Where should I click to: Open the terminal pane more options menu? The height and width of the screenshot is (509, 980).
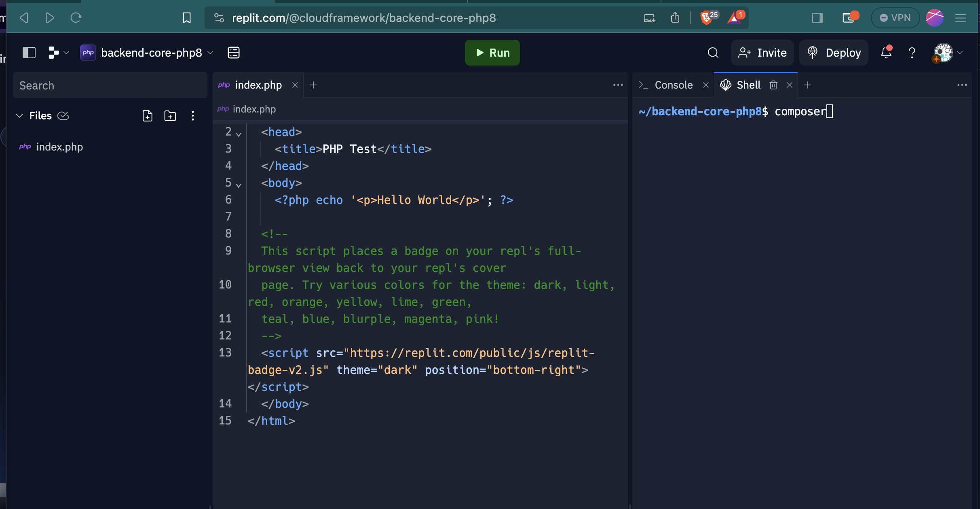(962, 85)
